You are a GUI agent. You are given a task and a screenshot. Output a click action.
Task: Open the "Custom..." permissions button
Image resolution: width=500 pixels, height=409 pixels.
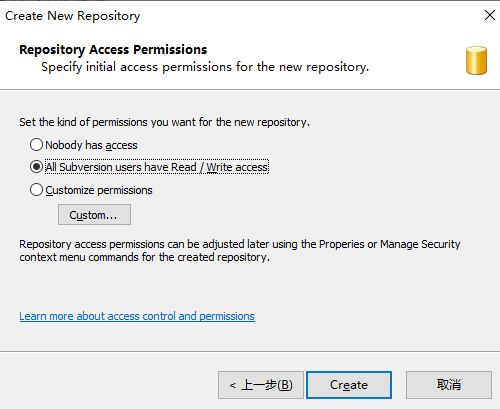click(x=94, y=215)
